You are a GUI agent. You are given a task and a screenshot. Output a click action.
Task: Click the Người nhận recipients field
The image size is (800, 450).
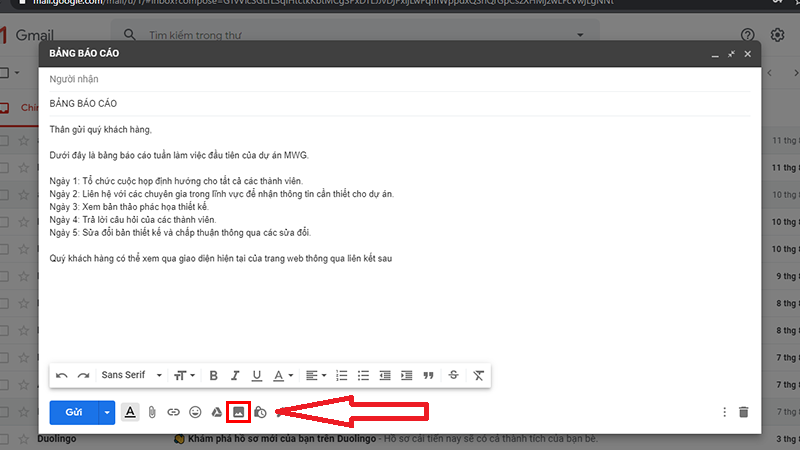(x=399, y=79)
